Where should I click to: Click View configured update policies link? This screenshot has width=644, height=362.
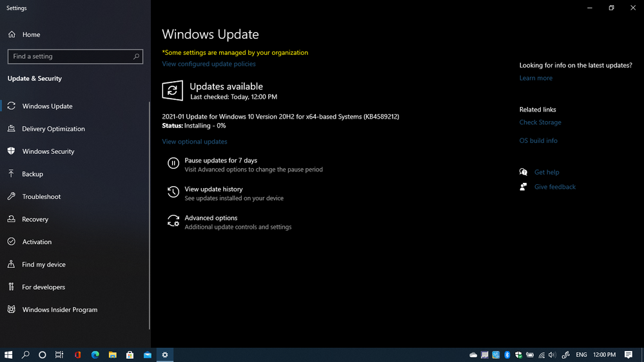click(x=209, y=64)
